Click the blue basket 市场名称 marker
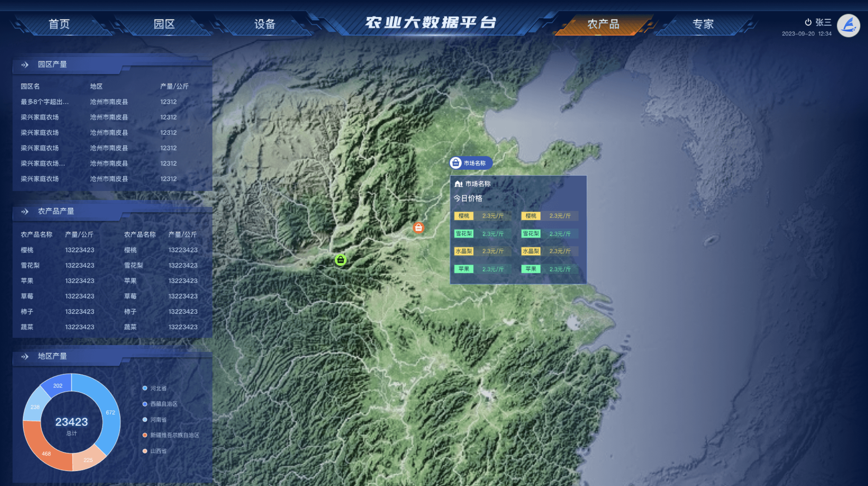This screenshot has height=486, width=868. click(455, 163)
